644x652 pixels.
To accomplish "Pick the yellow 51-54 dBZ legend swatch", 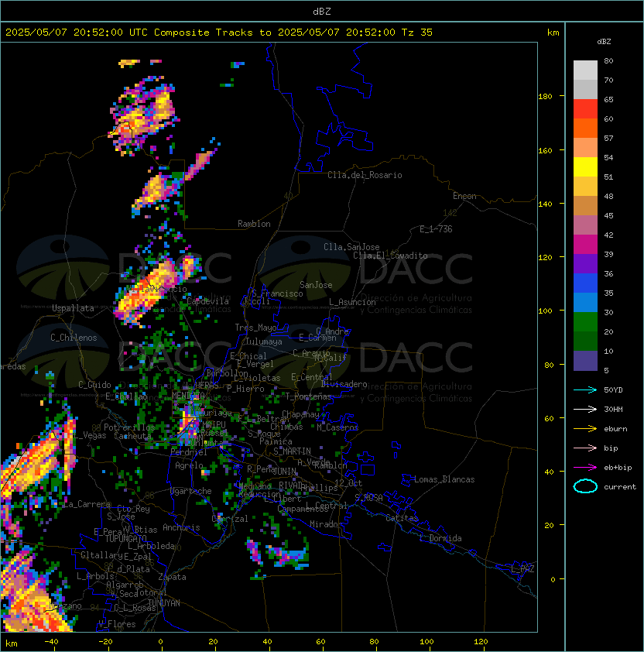I will click(585, 167).
